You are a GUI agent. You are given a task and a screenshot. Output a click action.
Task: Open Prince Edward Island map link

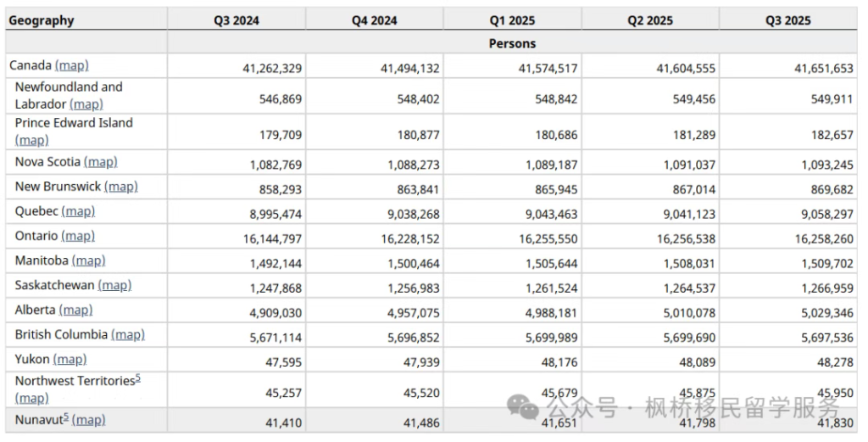click(x=31, y=140)
